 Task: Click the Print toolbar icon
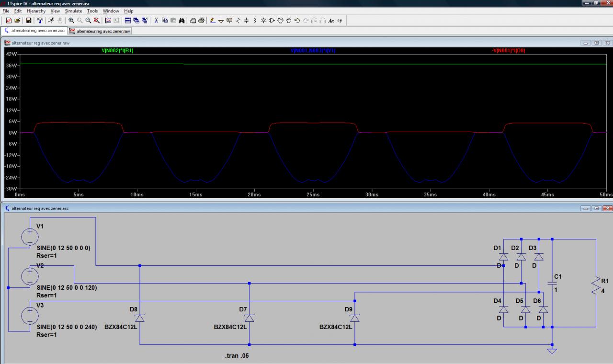pos(201,21)
